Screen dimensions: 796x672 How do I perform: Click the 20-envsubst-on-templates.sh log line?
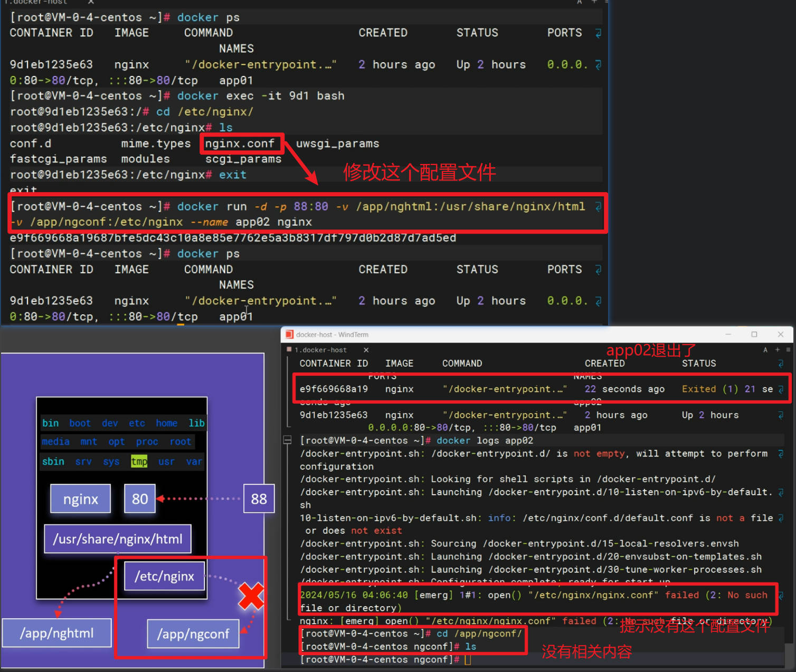531,556
